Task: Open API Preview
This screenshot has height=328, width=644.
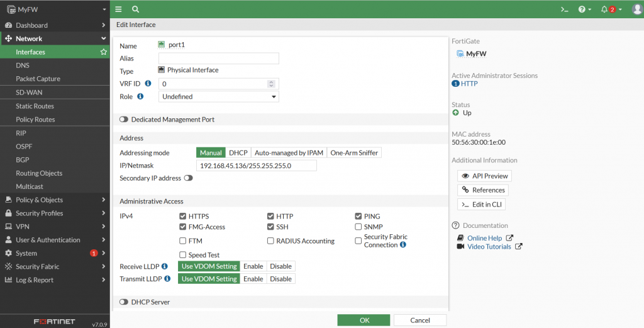Action: (485, 176)
